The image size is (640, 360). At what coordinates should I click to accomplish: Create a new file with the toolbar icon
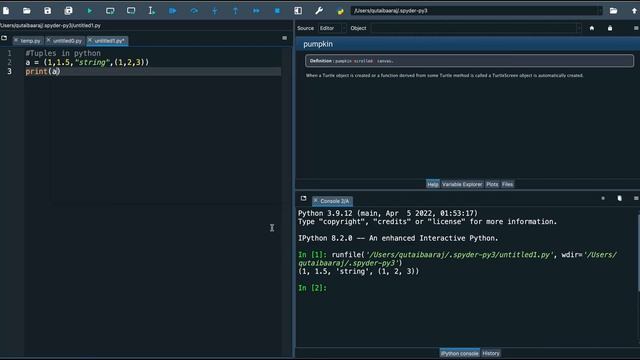click(x=6, y=11)
